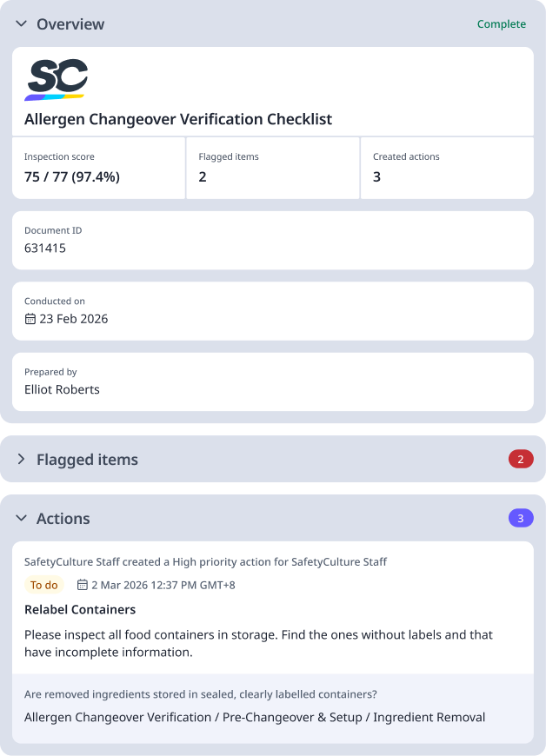Collapse the Overview section chevron
Image resolution: width=546 pixels, height=756 pixels.
click(x=21, y=24)
